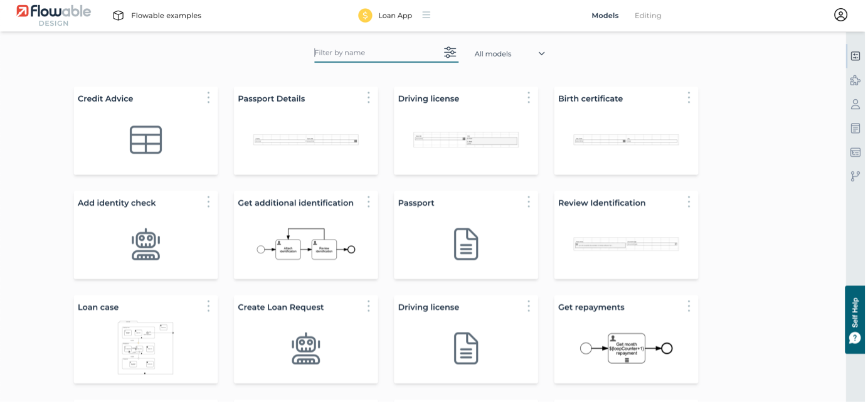Open the three-dot menu on Get repayments card
The height and width of the screenshot is (404, 868).
[x=689, y=306]
